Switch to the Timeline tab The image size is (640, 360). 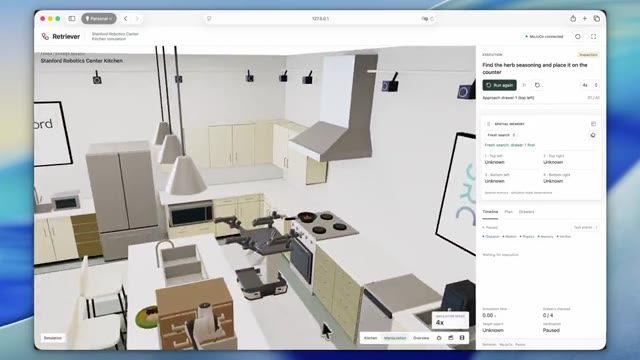pyautogui.click(x=490, y=212)
